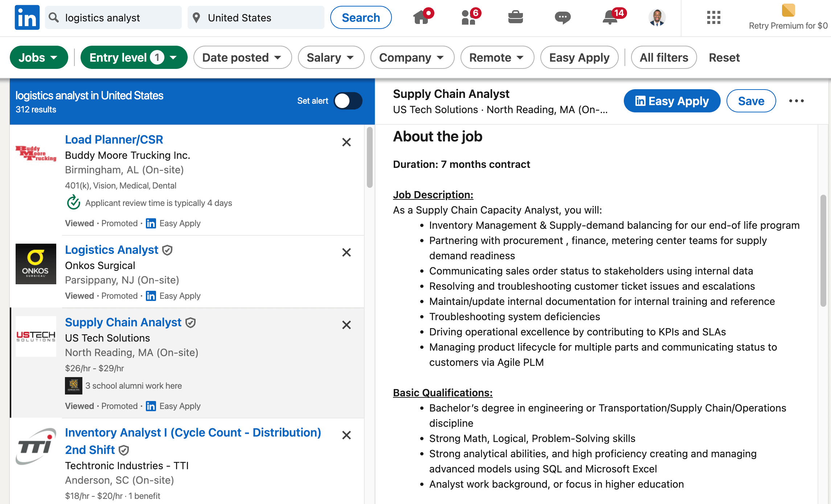Expand the Entry level filter dropdown
This screenshot has width=831, height=504.
(134, 57)
